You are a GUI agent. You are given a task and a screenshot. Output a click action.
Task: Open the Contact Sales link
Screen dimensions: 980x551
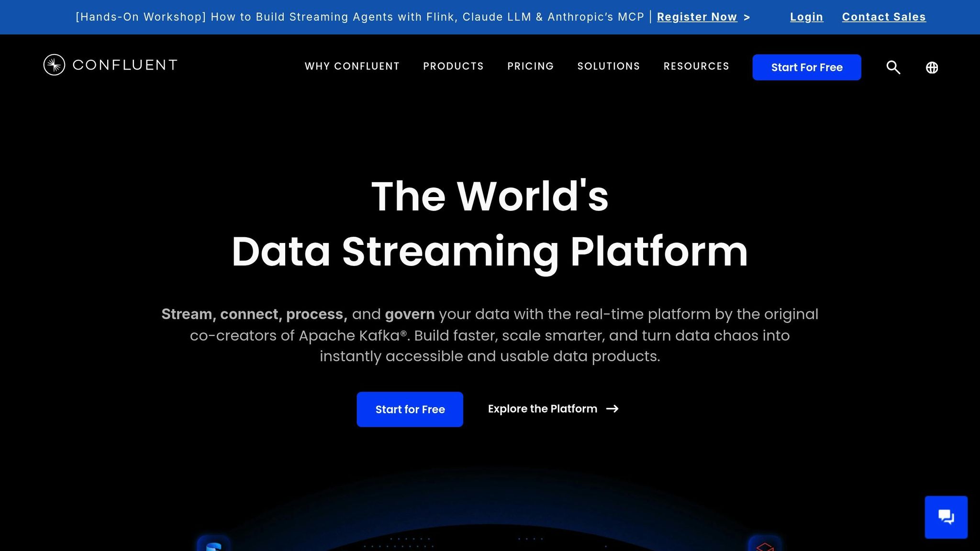pos(883,17)
